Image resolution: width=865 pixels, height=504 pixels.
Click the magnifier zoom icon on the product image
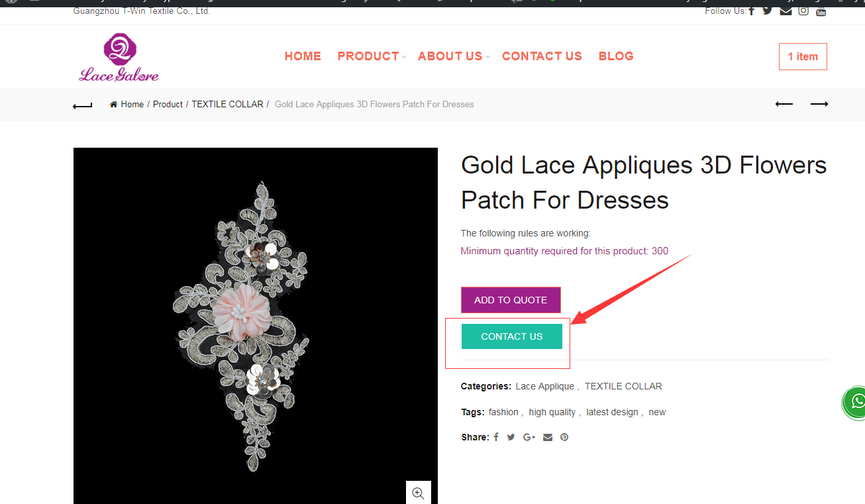(418, 493)
